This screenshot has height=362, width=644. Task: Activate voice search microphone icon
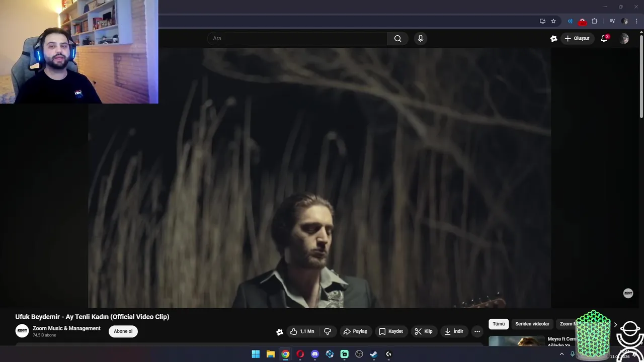pos(421,38)
